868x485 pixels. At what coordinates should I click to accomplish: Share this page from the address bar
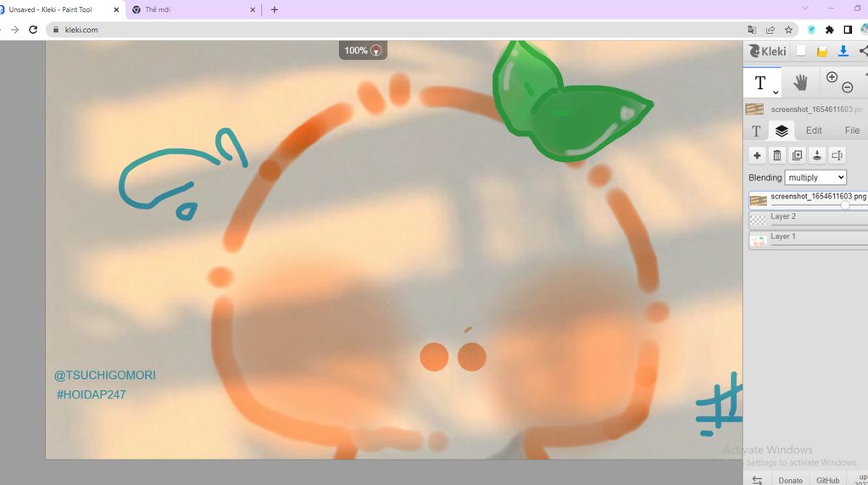click(770, 30)
